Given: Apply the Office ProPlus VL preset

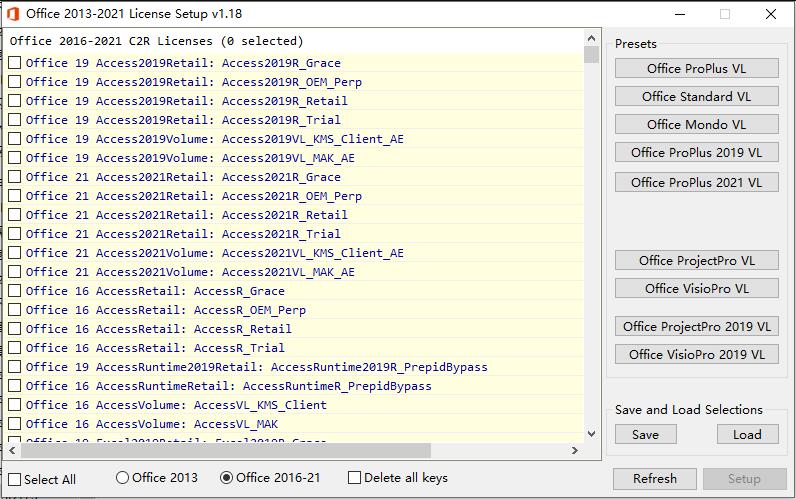Looking at the screenshot, I should [696, 69].
